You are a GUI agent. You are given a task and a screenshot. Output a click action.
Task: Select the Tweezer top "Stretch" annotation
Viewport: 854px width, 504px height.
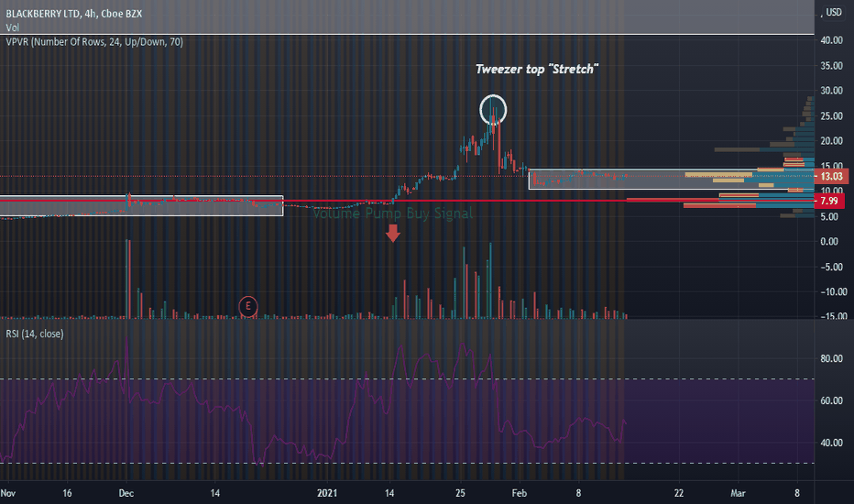click(536, 70)
